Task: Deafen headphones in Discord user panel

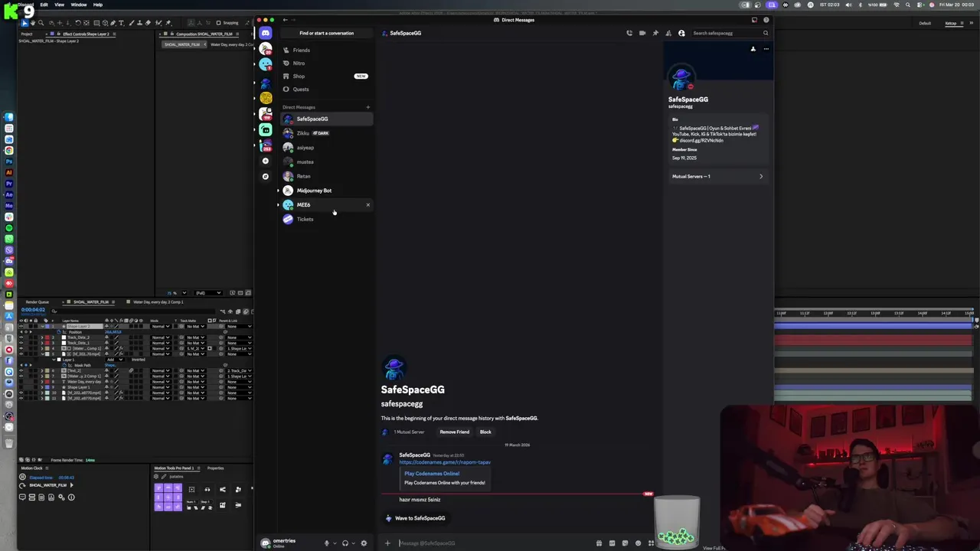Action: coord(345,543)
